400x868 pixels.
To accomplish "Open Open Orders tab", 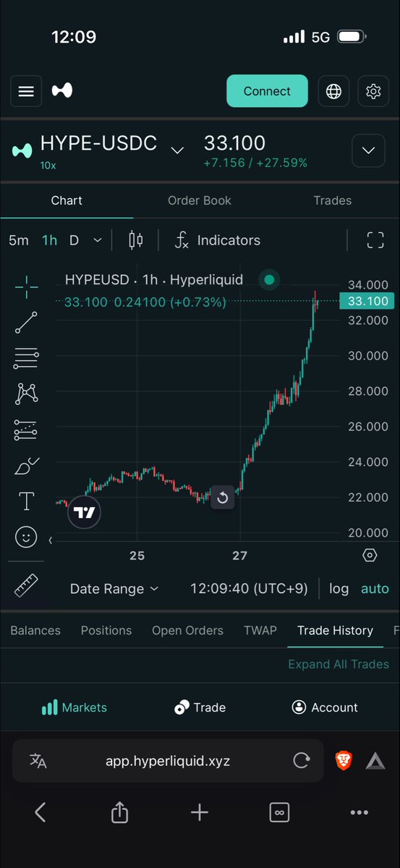I will pos(187,631).
